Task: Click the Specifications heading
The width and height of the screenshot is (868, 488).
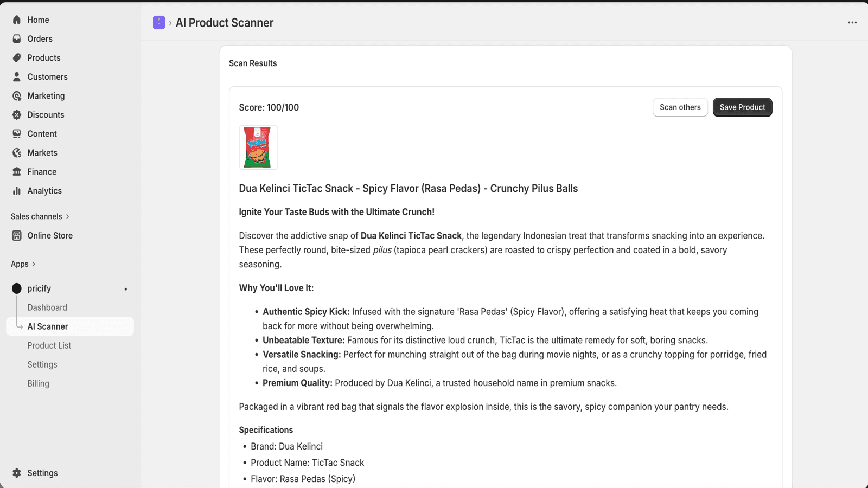Action: click(x=266, y=430)
